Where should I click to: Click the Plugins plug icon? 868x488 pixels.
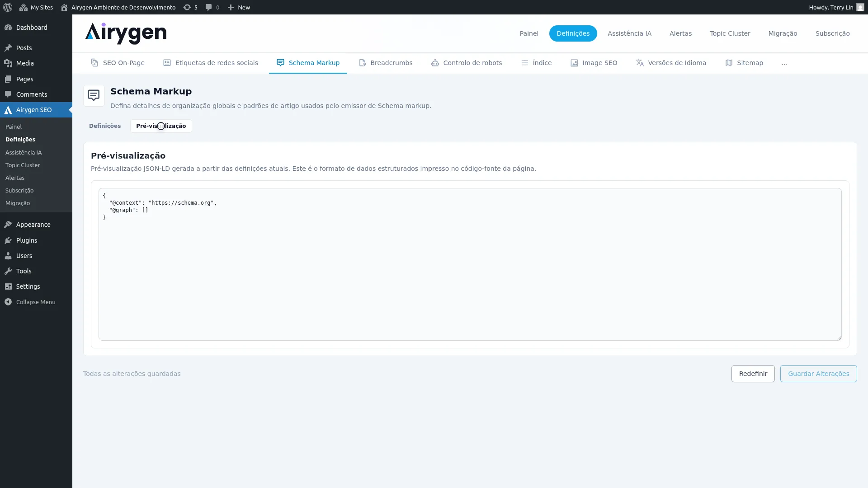(x=8, y=240)
